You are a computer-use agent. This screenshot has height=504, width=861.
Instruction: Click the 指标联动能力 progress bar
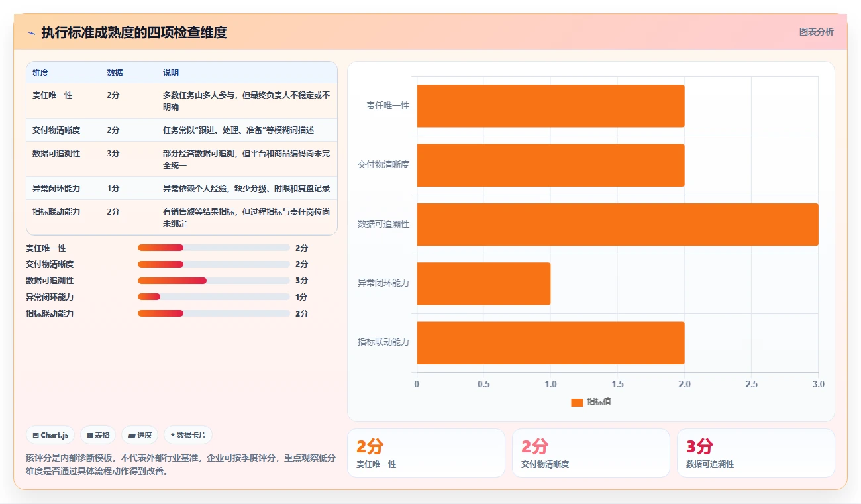(214, 313)
